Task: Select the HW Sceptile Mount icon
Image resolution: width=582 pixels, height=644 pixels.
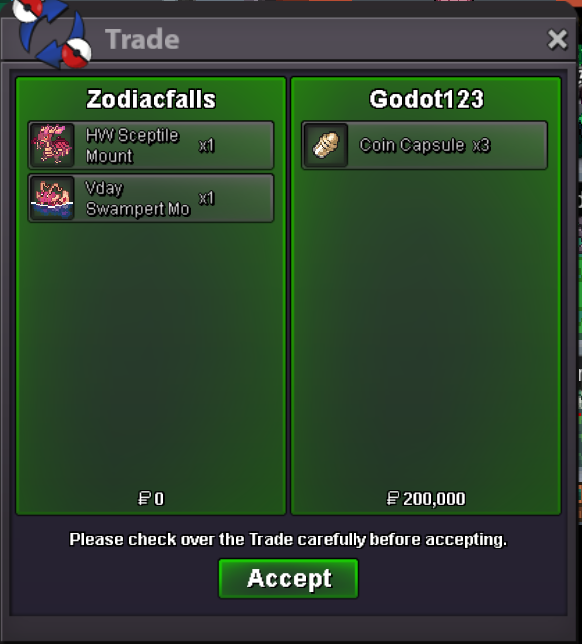Action: (52, 145)
